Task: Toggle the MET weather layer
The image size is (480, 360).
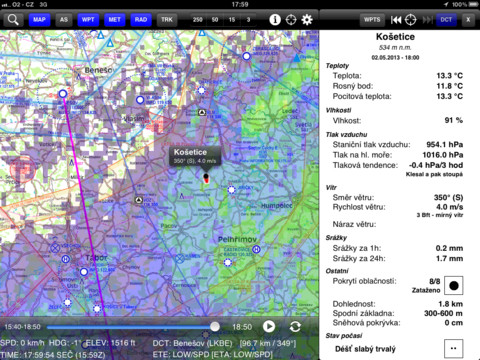Action: click(x=114, y=20)
